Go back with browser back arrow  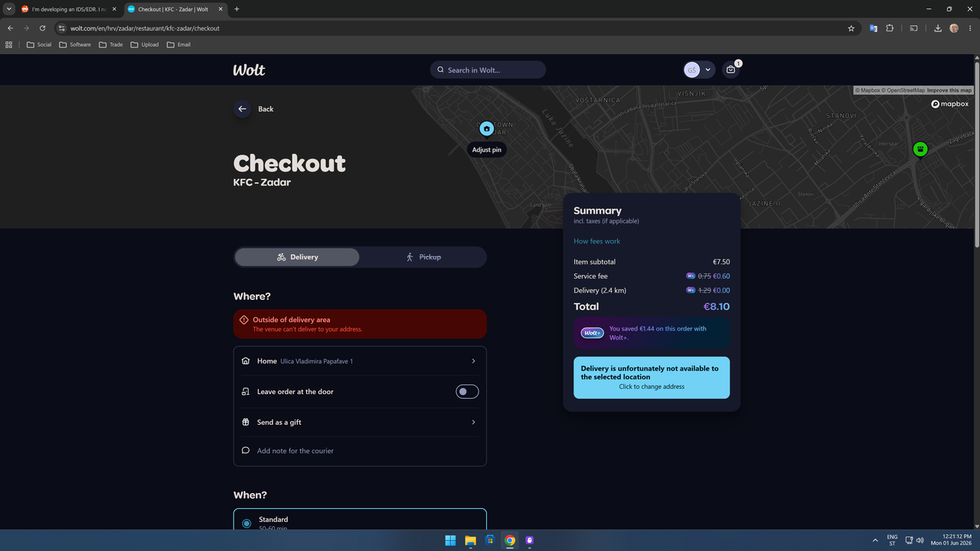[x=10, y=28]
